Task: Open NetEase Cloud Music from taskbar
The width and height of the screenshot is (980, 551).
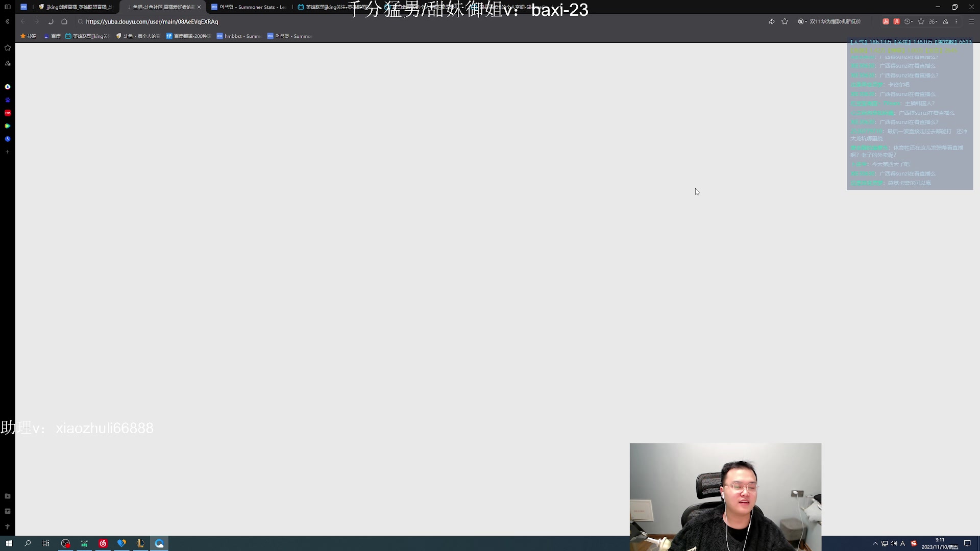Action: pyautogui.click(x=103, y=543)
